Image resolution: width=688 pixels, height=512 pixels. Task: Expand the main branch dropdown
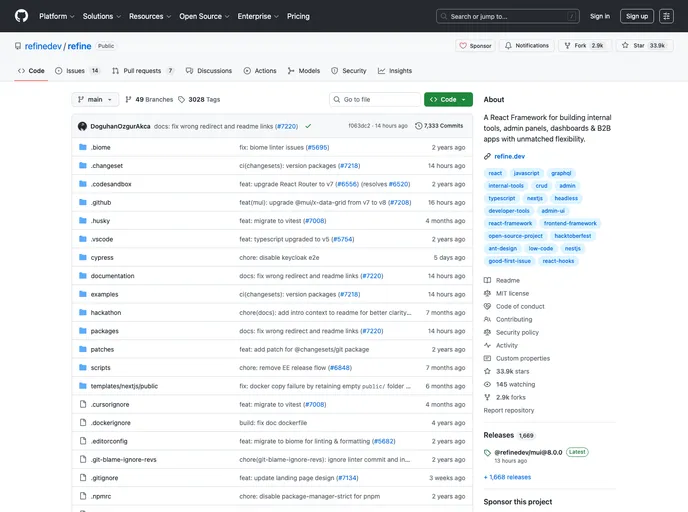(96, 100)
